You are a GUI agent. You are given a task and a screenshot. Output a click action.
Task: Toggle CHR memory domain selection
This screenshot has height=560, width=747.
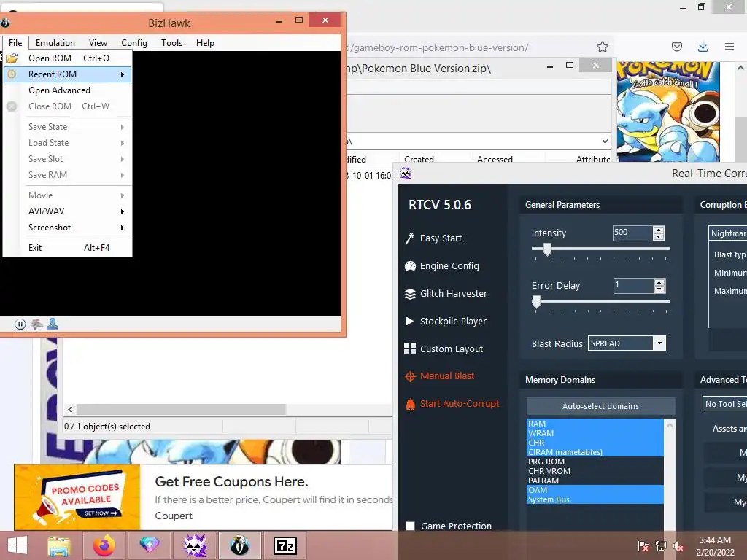595,443
